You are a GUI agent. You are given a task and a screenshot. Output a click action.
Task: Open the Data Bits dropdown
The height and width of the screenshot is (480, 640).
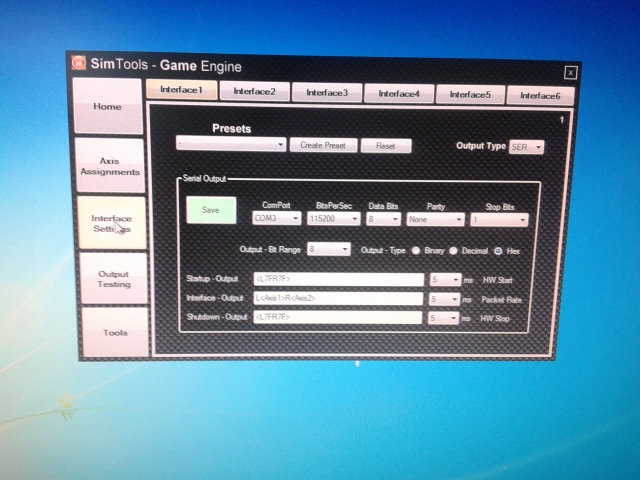[383, 219]
